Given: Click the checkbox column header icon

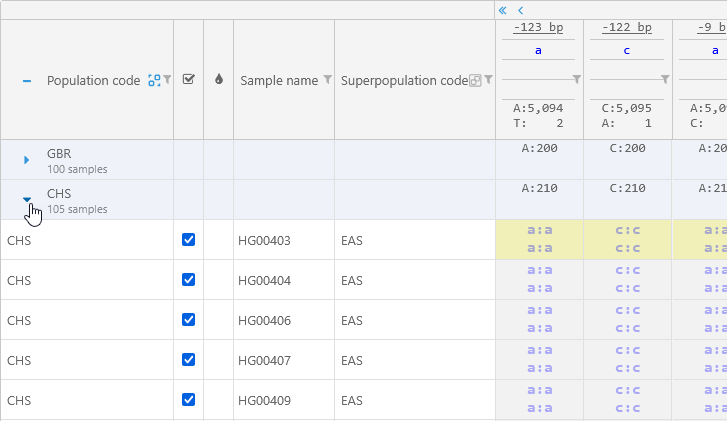Looking at the screenshot, I should [x=188, y=79].
